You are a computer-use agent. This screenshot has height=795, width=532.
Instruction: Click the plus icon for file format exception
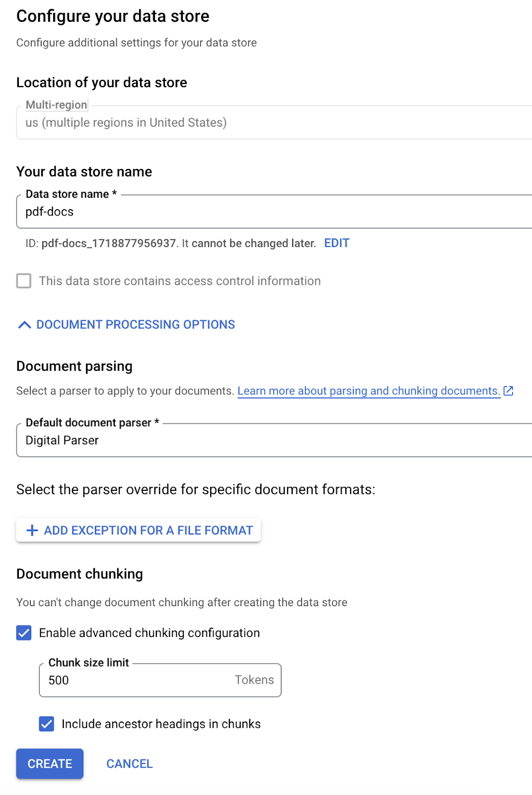32,531
